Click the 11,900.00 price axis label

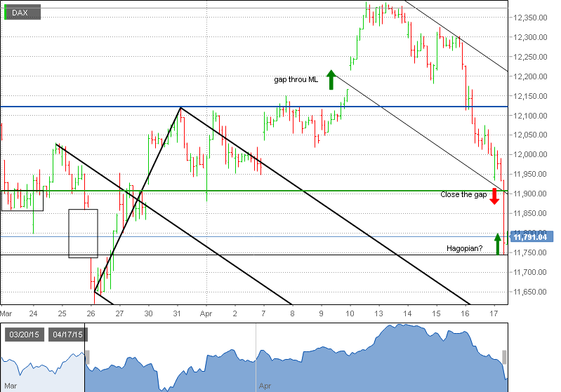pos(530,194)
